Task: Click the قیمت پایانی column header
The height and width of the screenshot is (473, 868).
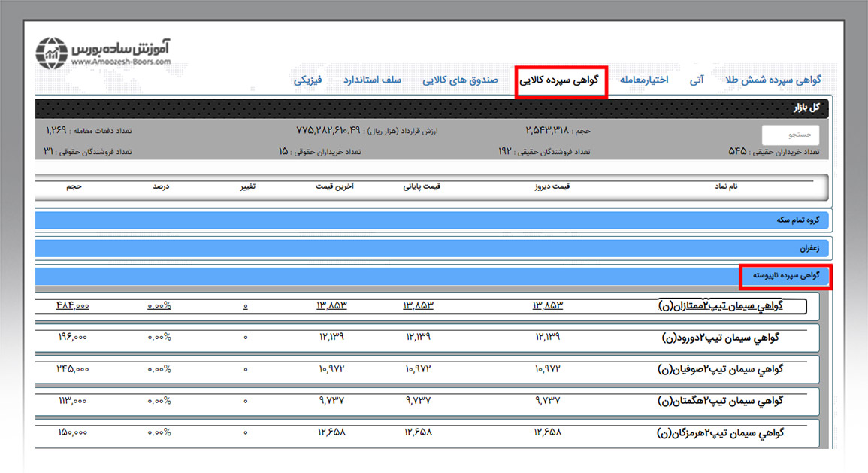Action: (422, 186)
